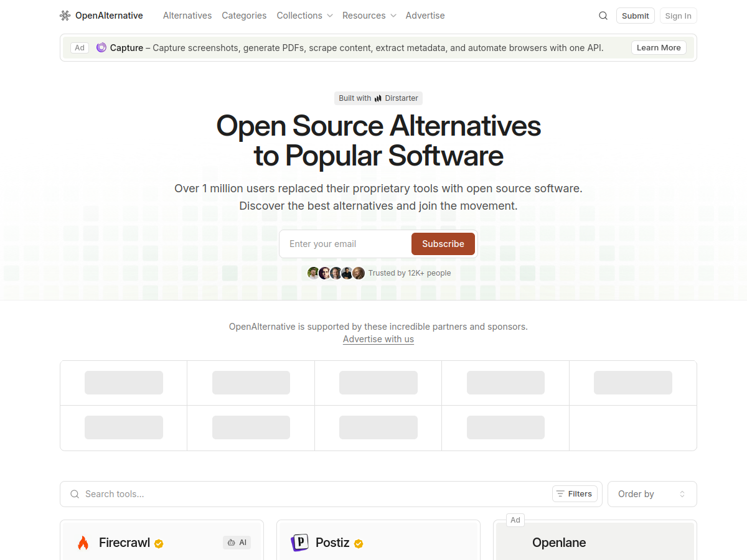The width and height of the screenshot is (747, 560).
Task: Click the Subscribe button
Action: [443, 244]
